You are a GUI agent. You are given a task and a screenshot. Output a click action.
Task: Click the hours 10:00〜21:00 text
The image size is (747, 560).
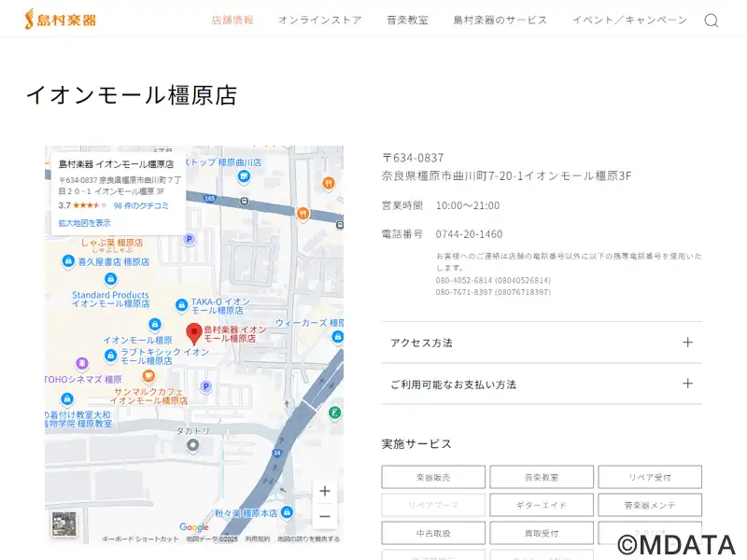tap(468, 205)
